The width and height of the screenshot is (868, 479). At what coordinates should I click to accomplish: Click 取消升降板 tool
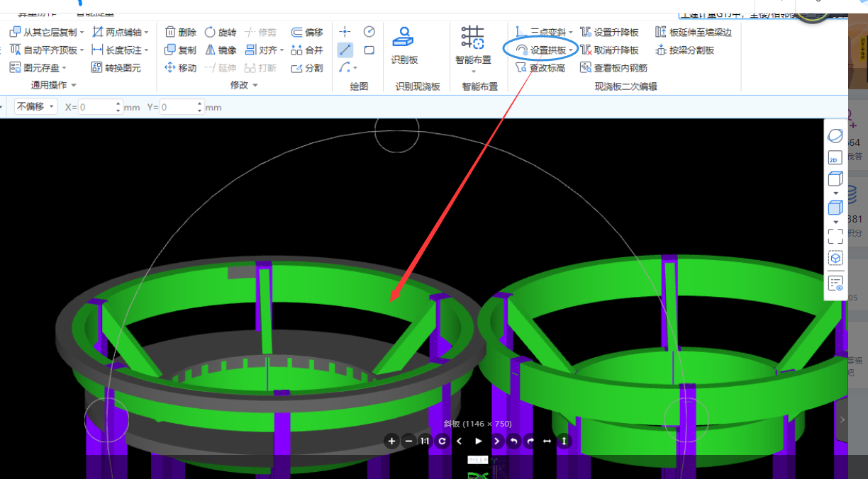[x=609, y=50]
